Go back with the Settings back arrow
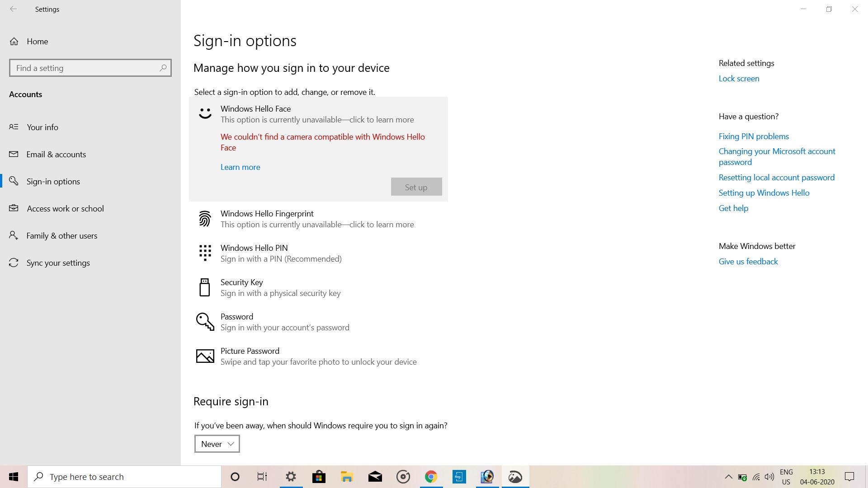Screen dimensions: 868x488 [13, 9]
